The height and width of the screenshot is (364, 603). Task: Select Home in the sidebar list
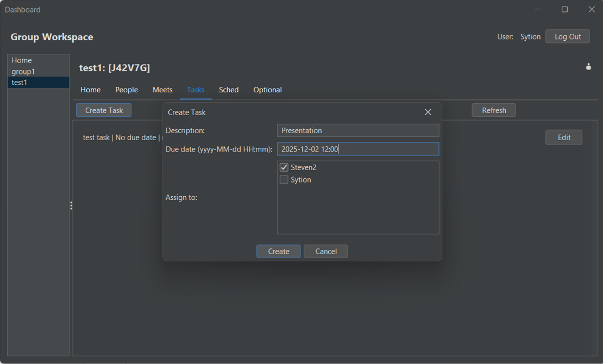coord(39,60)
